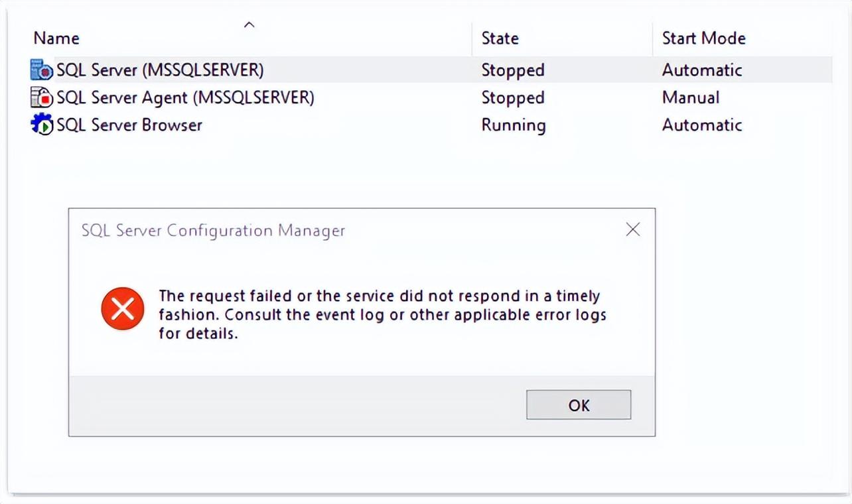Select the SQL Server Agent (MSSQLSERVER) entry
This screenshot has height=504, width=852.
coord(185,97)
